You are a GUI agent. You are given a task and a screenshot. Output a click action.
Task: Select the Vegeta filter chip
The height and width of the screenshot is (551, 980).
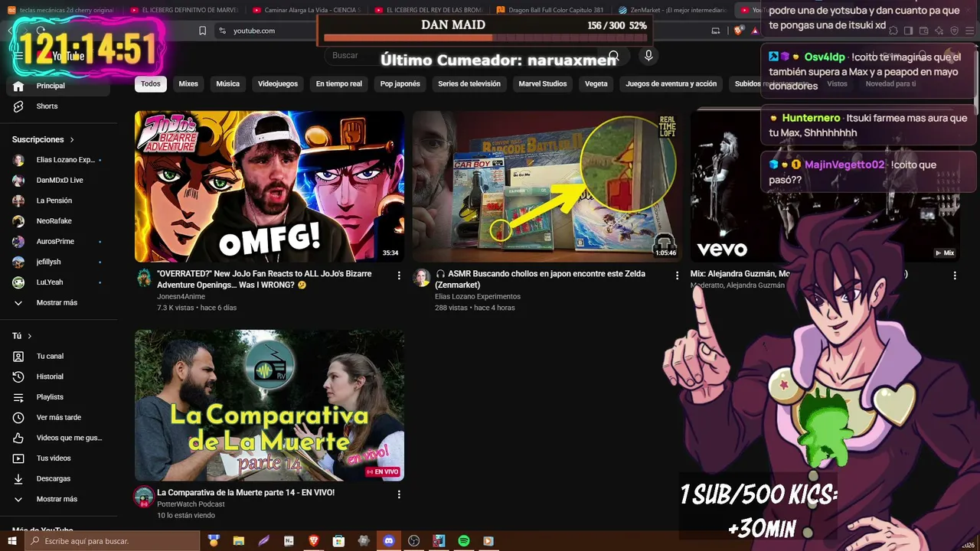tap(596, 84)
